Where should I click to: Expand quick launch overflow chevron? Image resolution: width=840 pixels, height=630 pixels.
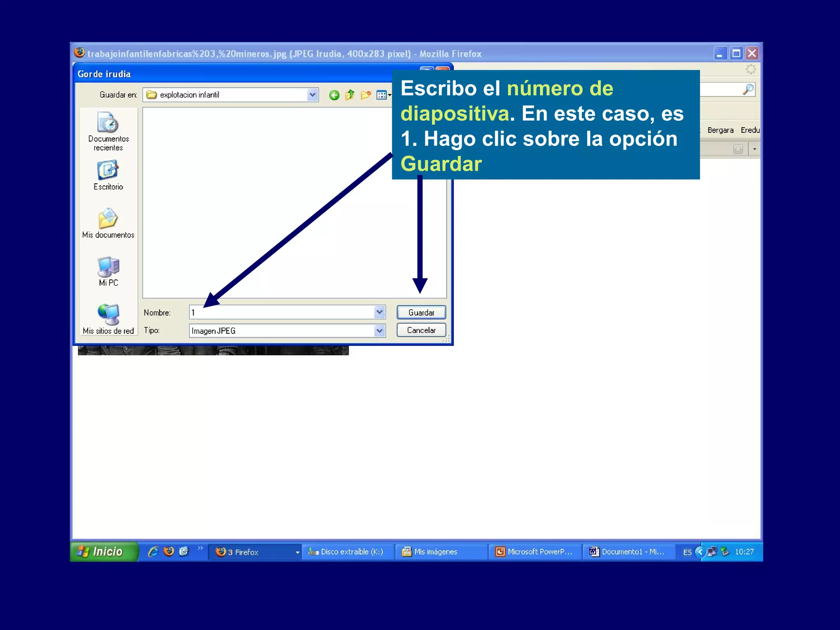click(200, 548)
